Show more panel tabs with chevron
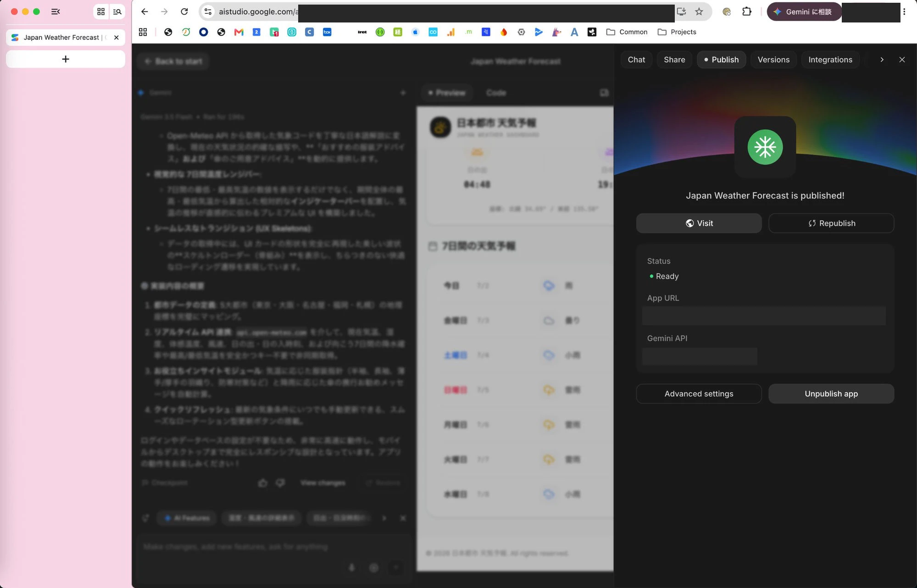 882,60
